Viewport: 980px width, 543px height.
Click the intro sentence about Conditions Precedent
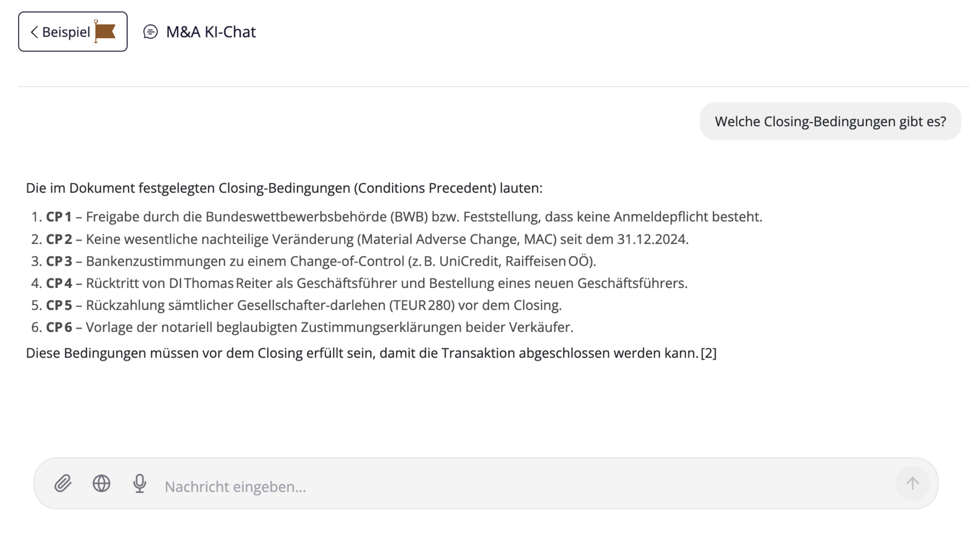[284, 188]
